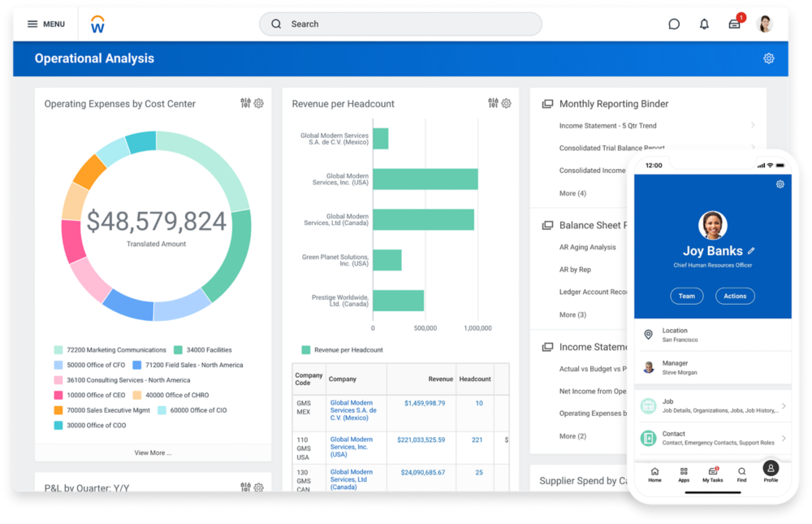This screenshot has width=812, height=524.
Task: Open notifications via the bell icon
Action: [704, 24]
